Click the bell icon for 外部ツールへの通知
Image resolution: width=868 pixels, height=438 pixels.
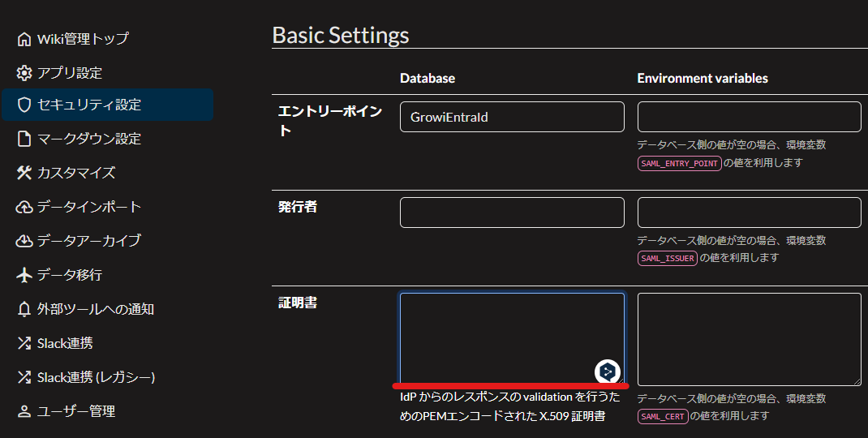(x=24, y=309)
